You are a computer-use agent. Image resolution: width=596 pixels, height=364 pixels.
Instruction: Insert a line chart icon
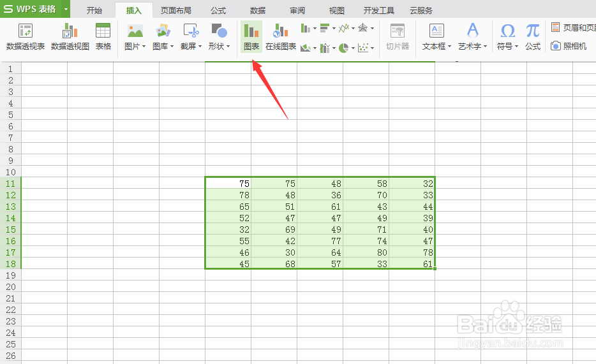(x=343, y=28)
